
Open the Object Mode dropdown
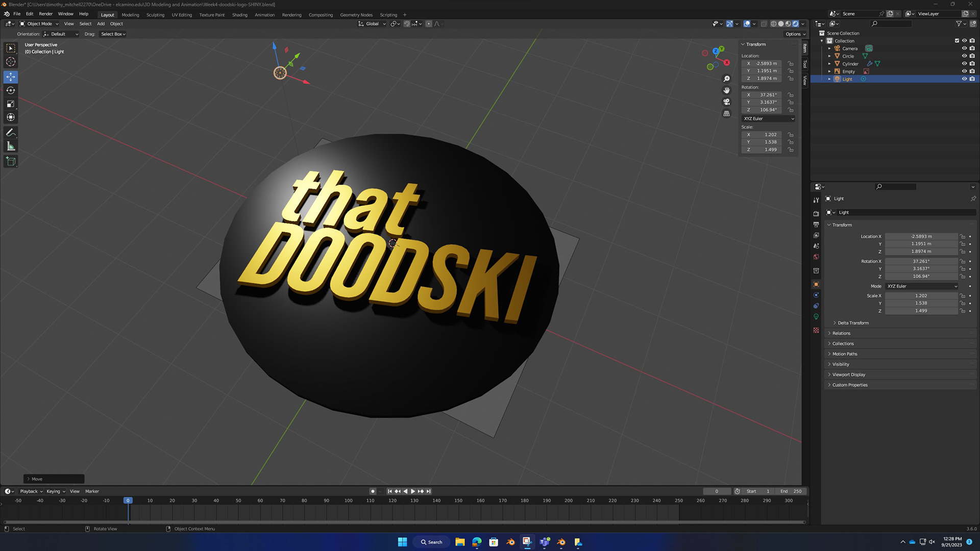tap(39, 24)
